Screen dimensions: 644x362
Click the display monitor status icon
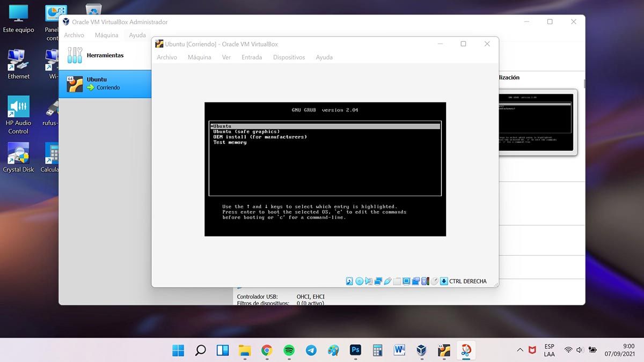coord(406,281)
